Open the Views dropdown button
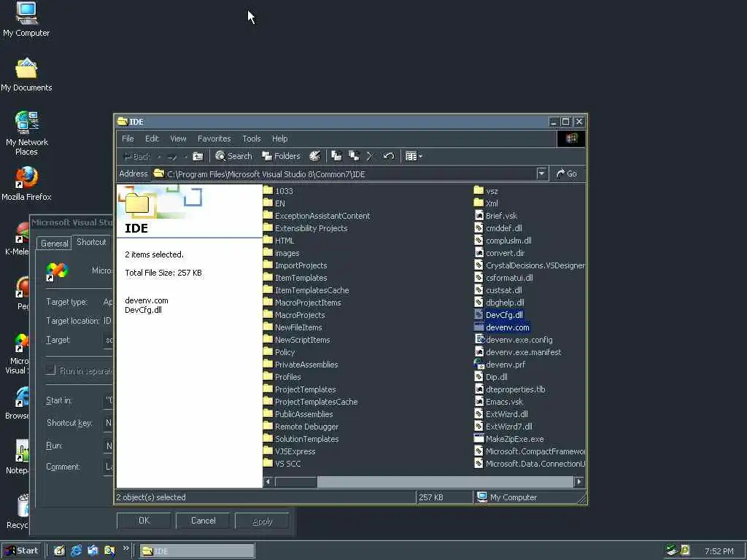This screenshot has width=747, height=560. pyautogui.click(x=414, y=156)
